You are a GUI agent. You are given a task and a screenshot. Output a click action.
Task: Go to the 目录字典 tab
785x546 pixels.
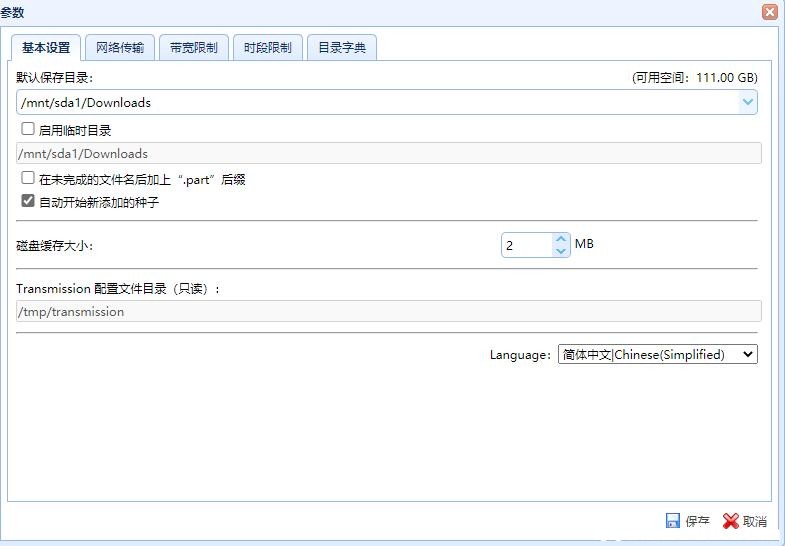342,48
